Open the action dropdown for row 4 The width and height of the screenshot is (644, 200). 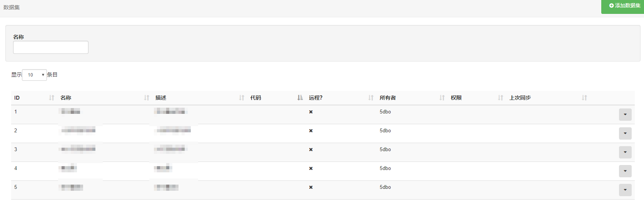pyautogui.click(x=625, y=171)
